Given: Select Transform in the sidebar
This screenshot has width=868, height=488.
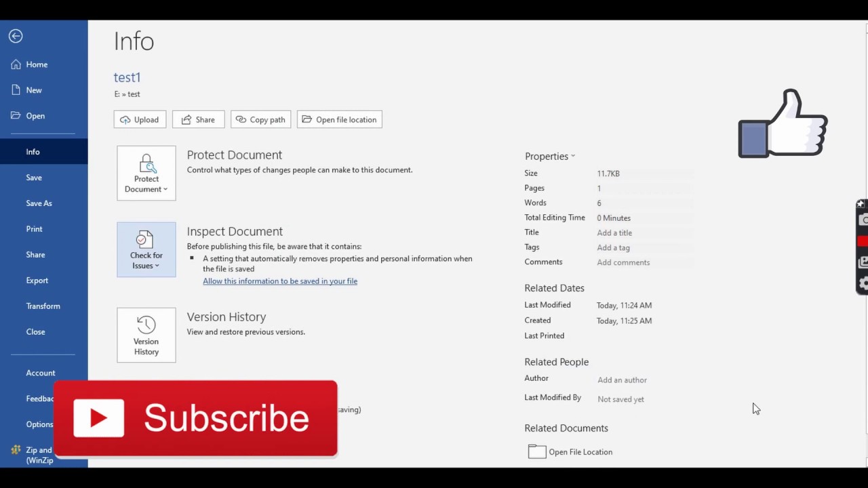Looking at the screenshot, I should pyautogui.click(x=44, y=306).
